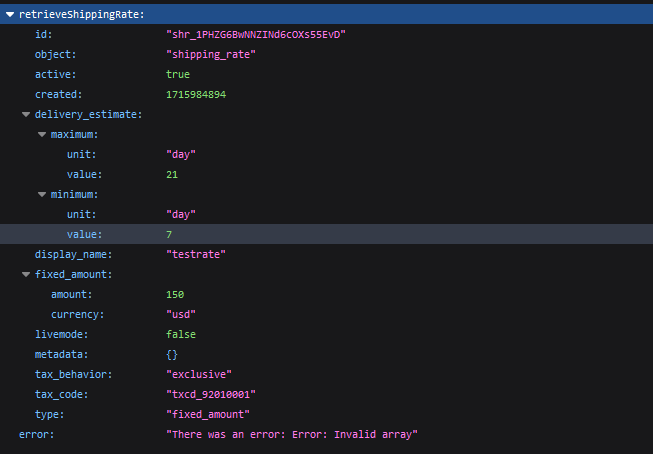Click the "shipping_rate" value
Image resolution: width=653 pixels, height=454 pixels.
[x=211, y=54]
